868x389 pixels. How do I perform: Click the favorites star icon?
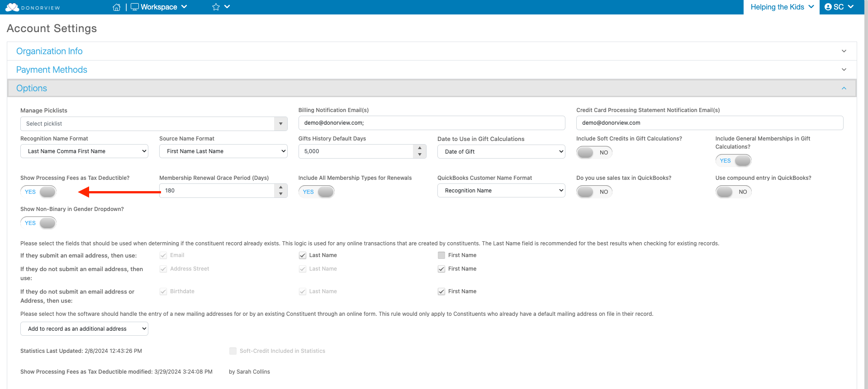(x=216, y=7)
